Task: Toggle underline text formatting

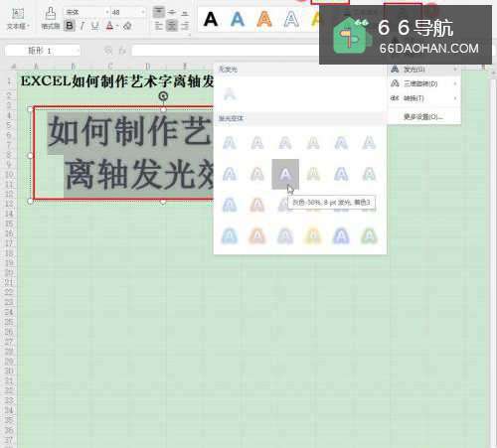Action: point(95,26)
